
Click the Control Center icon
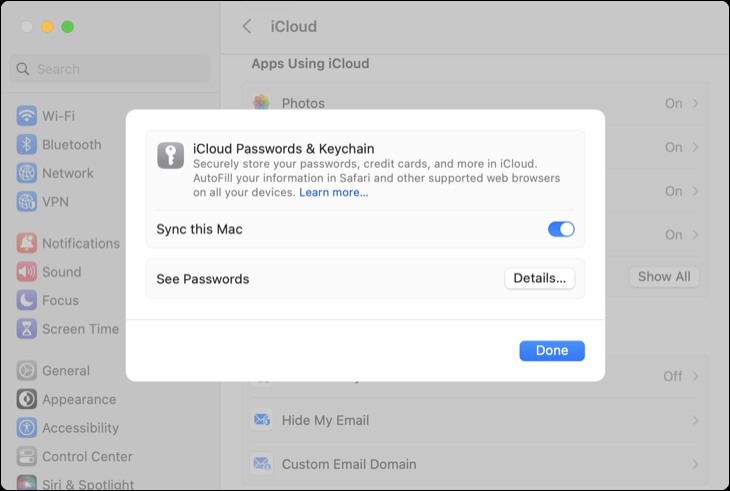pos(27,457)
